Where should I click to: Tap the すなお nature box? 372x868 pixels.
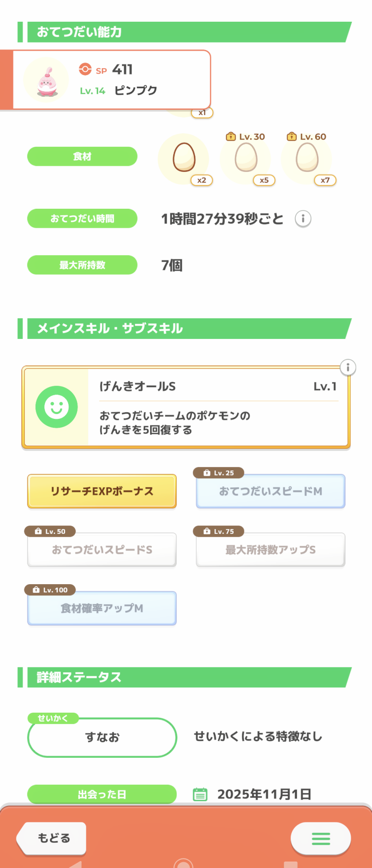(102, 737)
